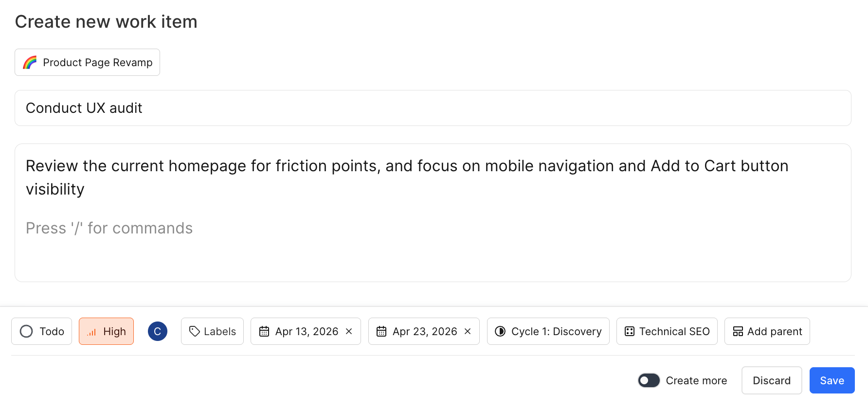Click the High priority signal bars icon

91,332
